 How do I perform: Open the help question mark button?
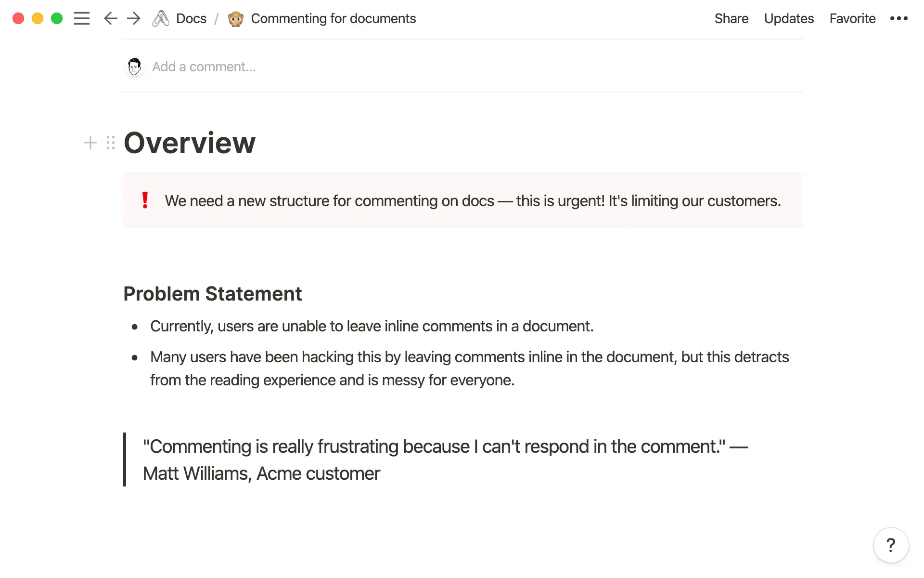tap(891, 545)
